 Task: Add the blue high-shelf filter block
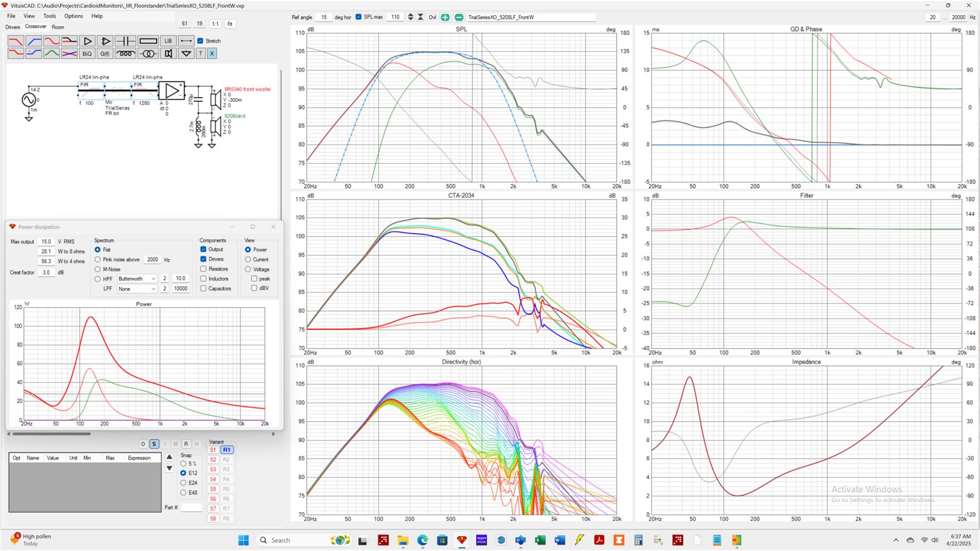33,53
